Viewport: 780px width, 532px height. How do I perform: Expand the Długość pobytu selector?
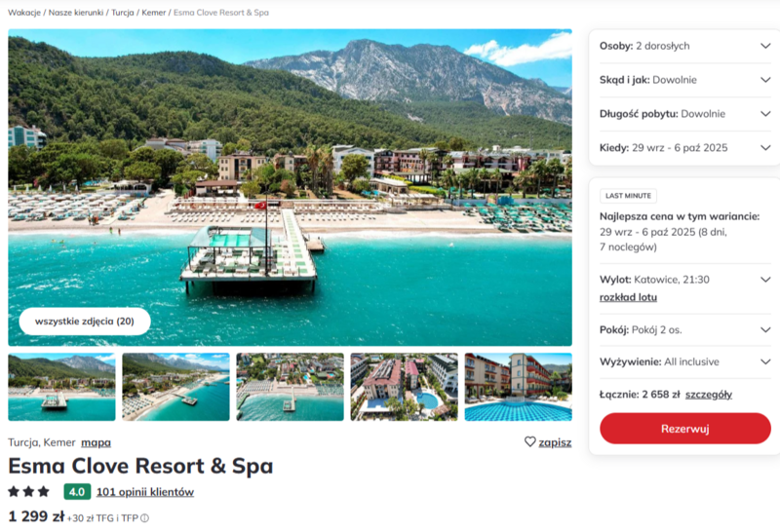click(x=685, y=113)
